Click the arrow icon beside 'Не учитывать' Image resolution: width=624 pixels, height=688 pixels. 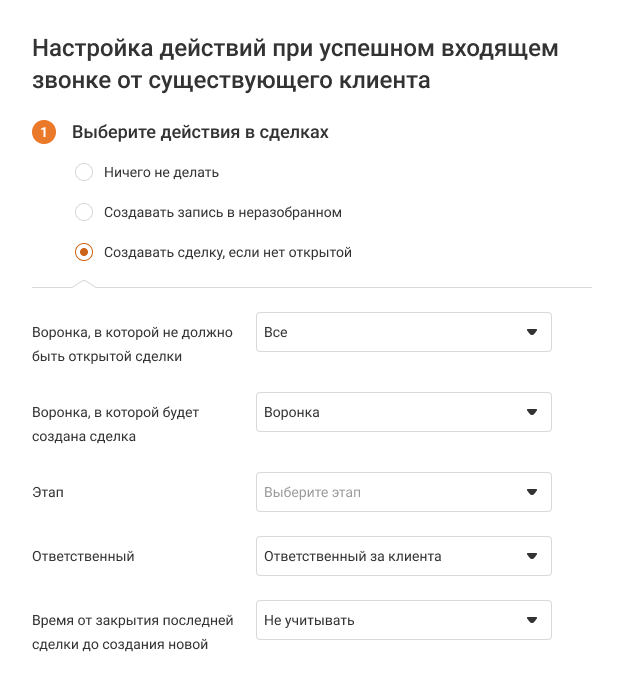click(x=532, y=620)
